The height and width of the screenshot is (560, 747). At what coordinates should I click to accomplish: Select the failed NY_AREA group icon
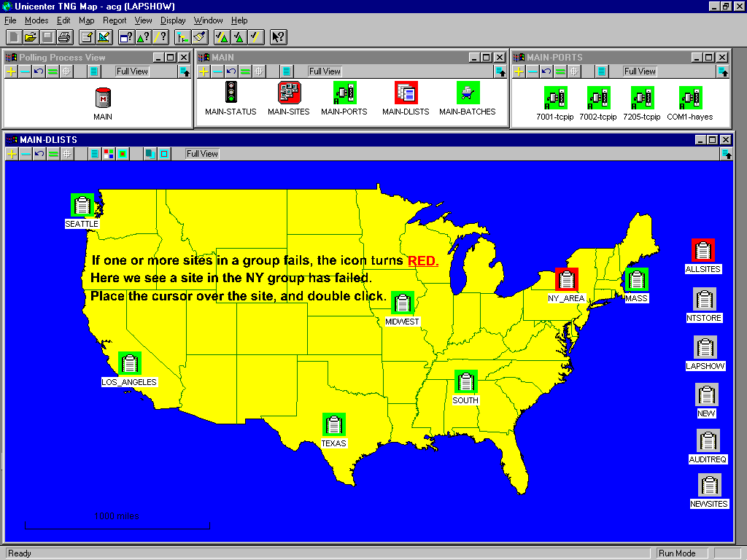pyautogui.click(x=567, y=279)
